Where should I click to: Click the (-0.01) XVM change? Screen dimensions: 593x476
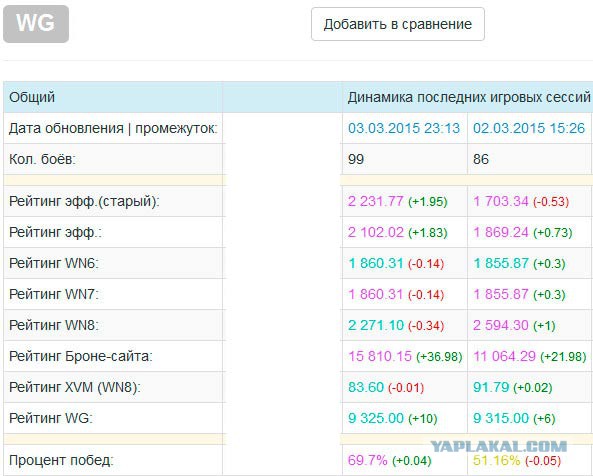pyautogui.click(x=406, y=388)
